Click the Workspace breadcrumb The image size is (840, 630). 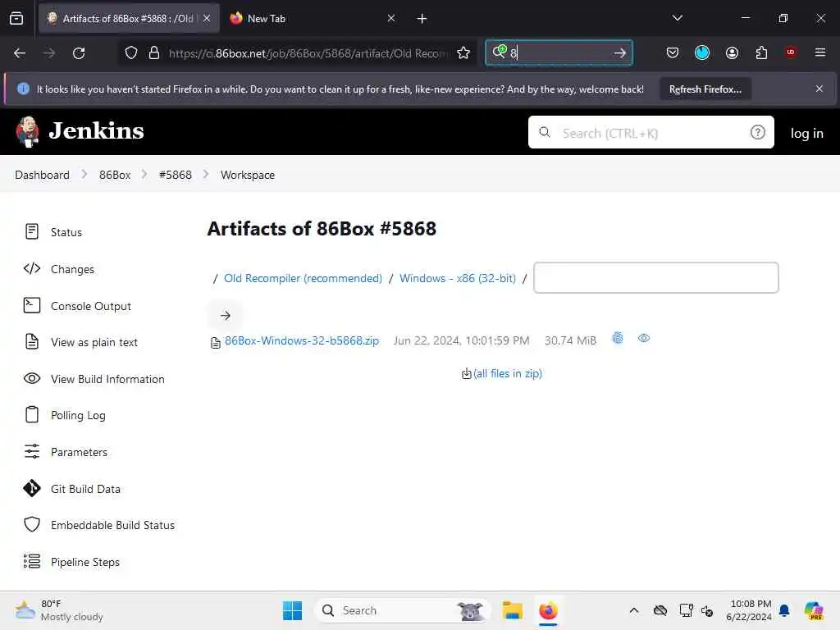coord(248,175)
